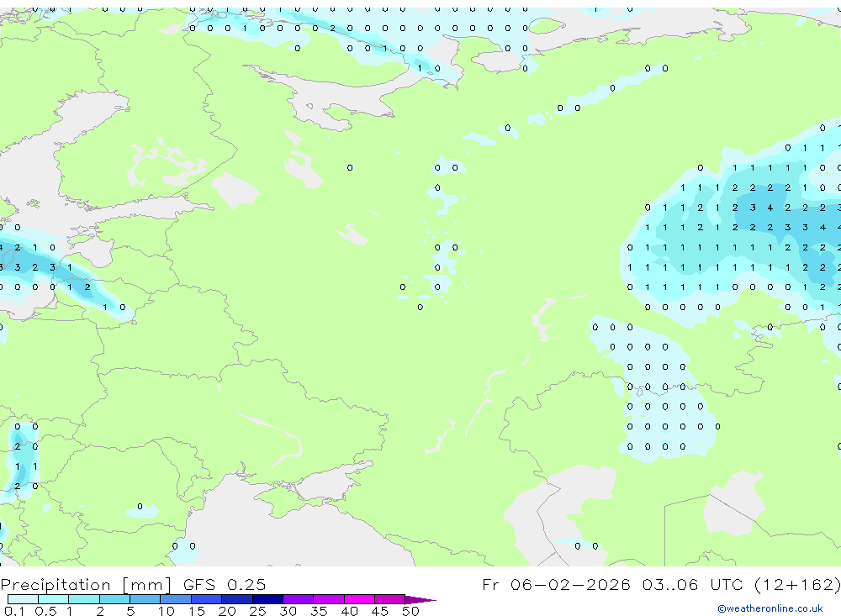Select the 35–40 mm purple legend swatch
This screenshot has width=841, height=616.
click(x=329, y=599)
